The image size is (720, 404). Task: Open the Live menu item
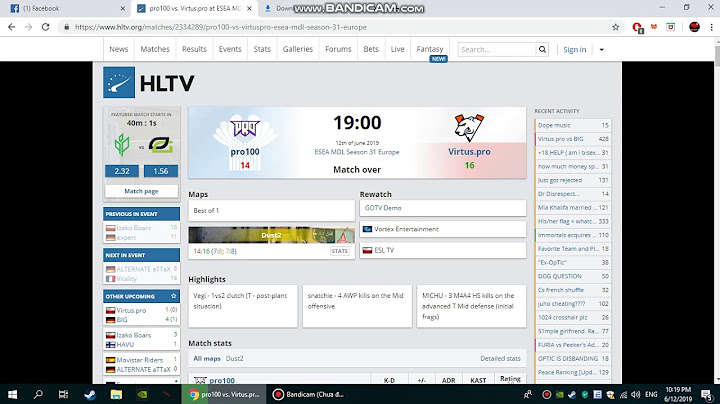point(397,49)
